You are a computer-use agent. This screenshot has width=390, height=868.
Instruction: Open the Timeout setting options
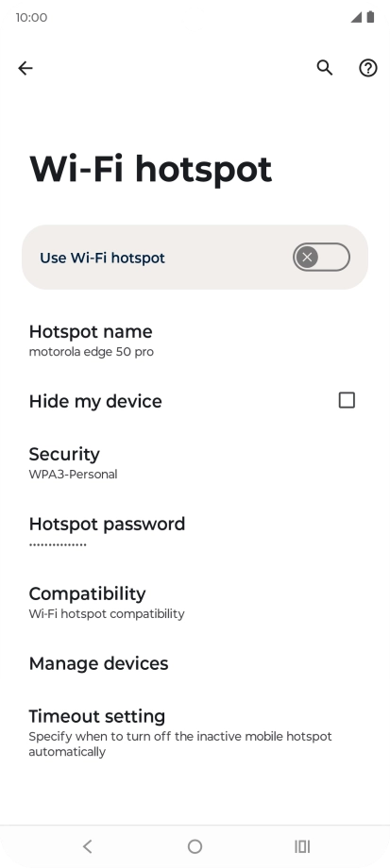[195, 733]
